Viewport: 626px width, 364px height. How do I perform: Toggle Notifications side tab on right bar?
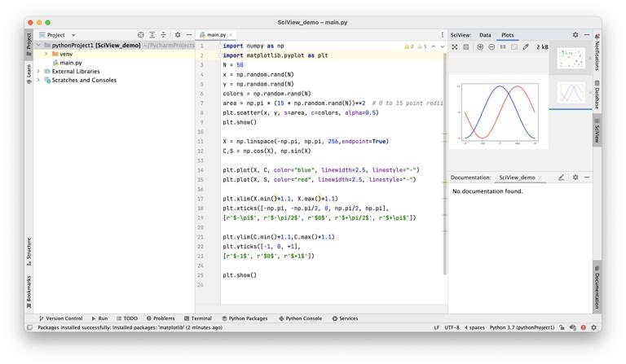597,53
